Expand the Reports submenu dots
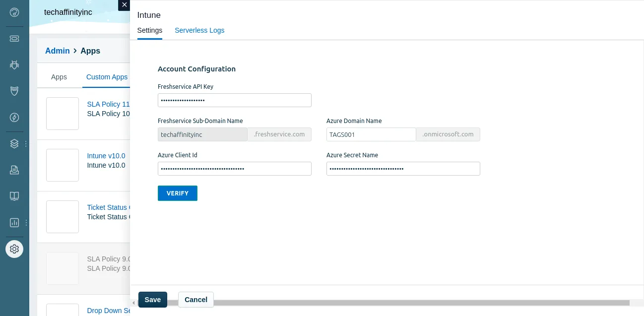This screenshot has width=644, height=316. 26,222
